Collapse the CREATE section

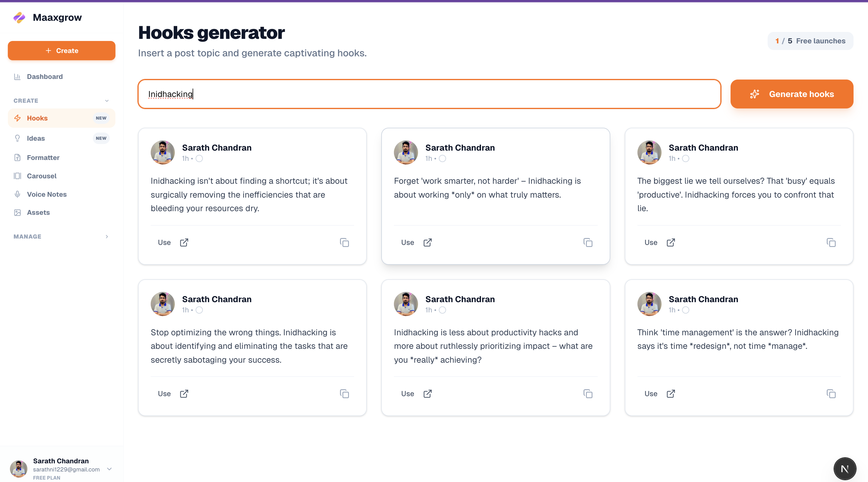106,100
